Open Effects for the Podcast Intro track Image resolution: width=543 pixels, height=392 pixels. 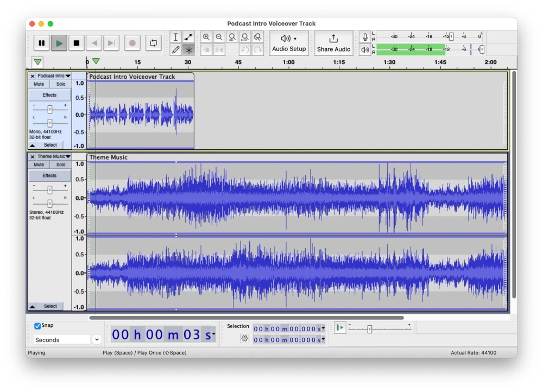(49, 95)
